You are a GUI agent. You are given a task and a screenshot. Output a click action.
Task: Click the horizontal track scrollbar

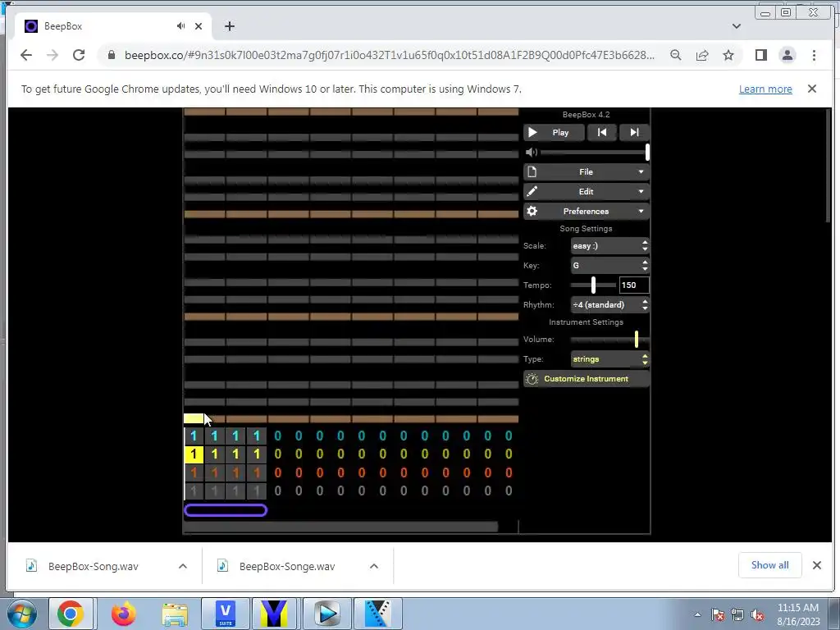click(x=340, y=527)
